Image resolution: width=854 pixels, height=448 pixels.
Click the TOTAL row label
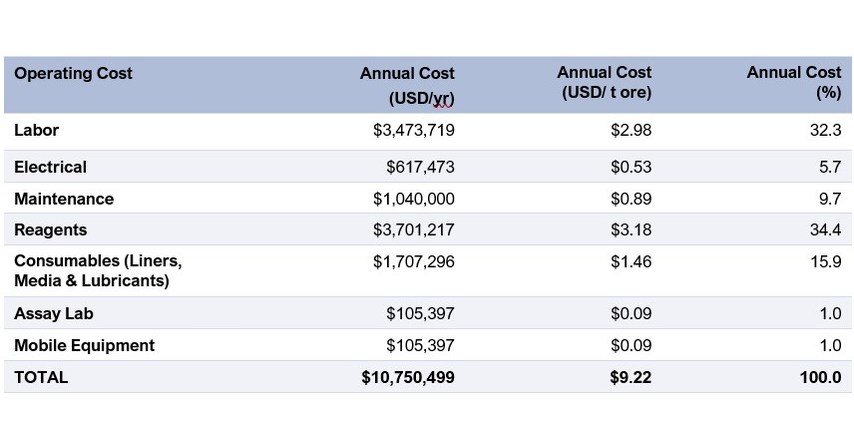point(41,377)
